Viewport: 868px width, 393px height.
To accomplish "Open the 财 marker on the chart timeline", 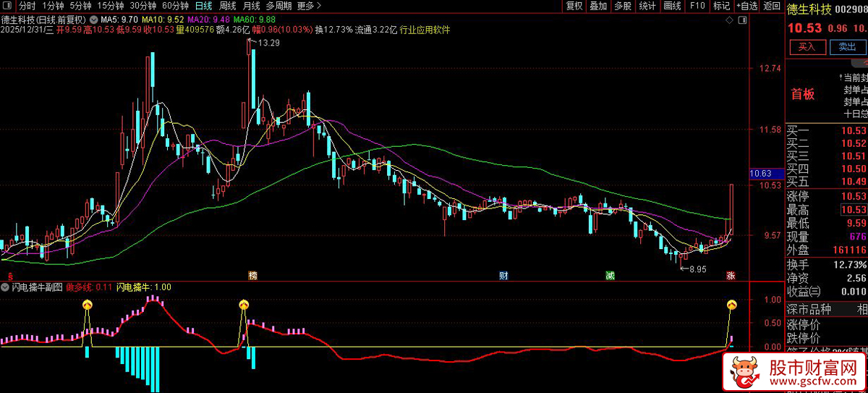I will click(503, 276).
